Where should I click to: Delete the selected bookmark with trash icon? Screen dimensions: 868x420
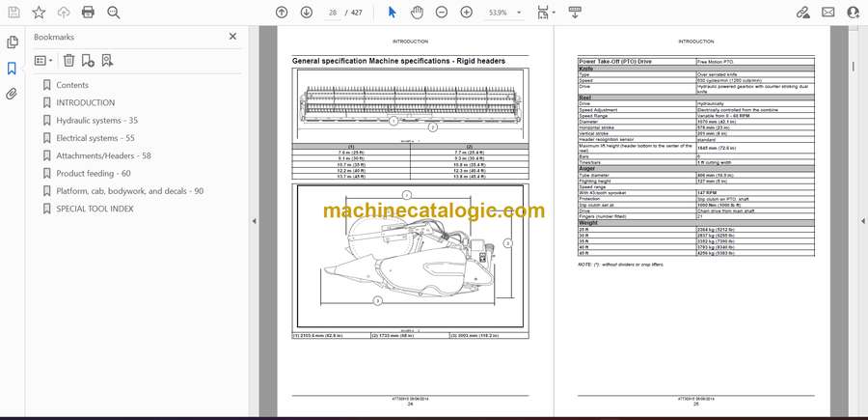click(68, 61)
